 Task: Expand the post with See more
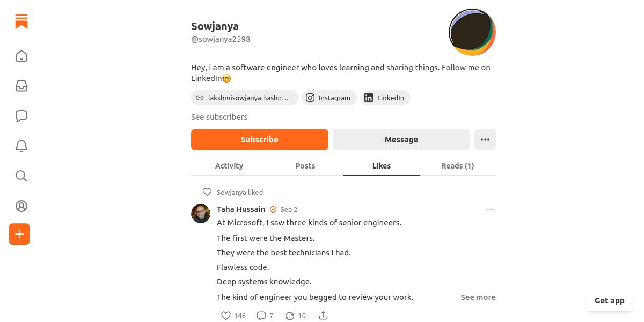pos(478,297)
